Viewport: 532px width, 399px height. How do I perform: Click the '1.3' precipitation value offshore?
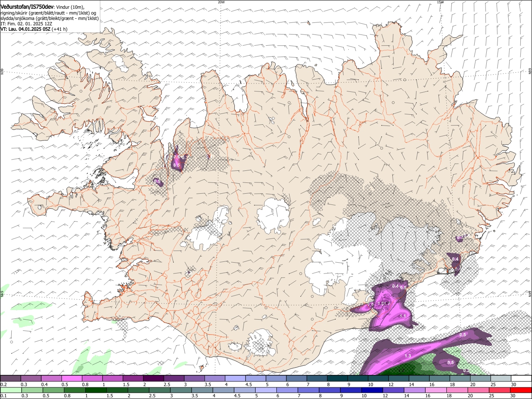[408, 356]
